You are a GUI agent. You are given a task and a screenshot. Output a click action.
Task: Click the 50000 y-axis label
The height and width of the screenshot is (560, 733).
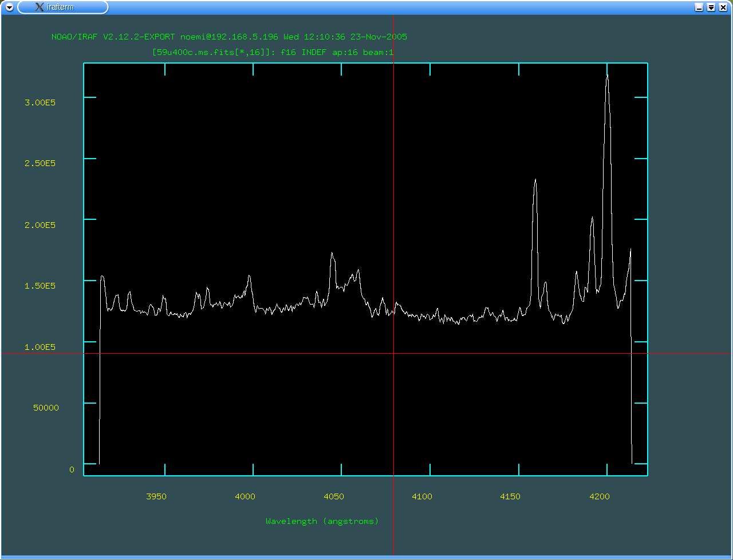click(x=46, y=408)
